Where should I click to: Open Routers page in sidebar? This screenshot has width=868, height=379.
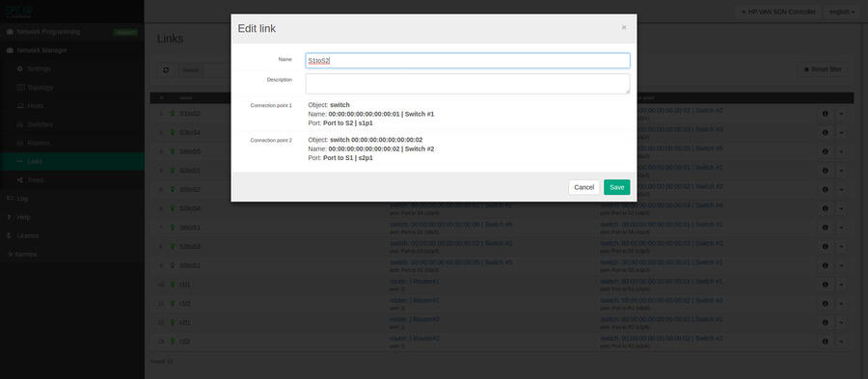[x=72, y=143]
